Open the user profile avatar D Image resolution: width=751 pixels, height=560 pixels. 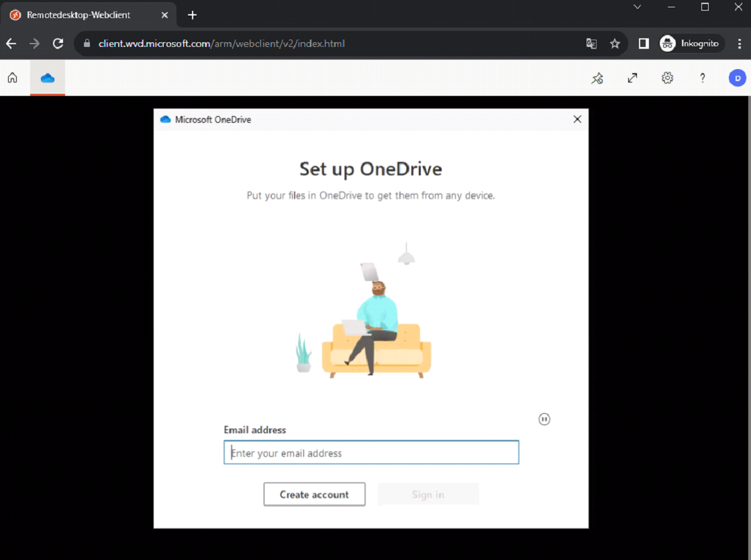[x=737, y=78]
